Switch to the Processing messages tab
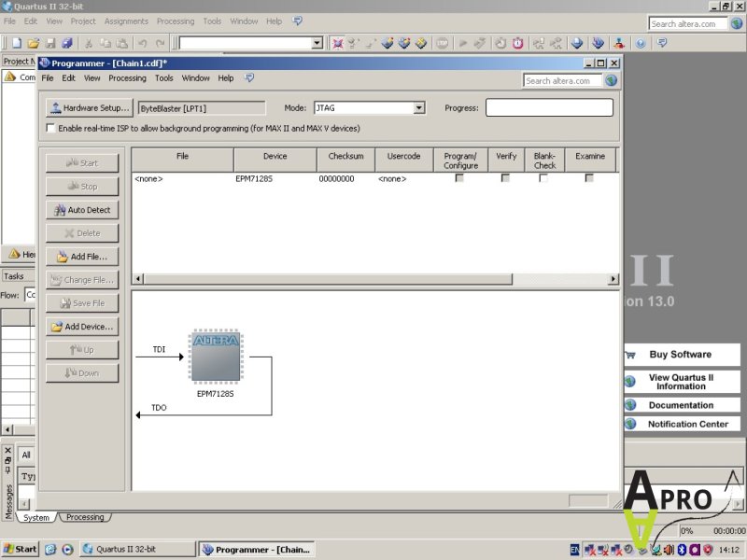The image size is (747, 560). (x=85, y=517)
